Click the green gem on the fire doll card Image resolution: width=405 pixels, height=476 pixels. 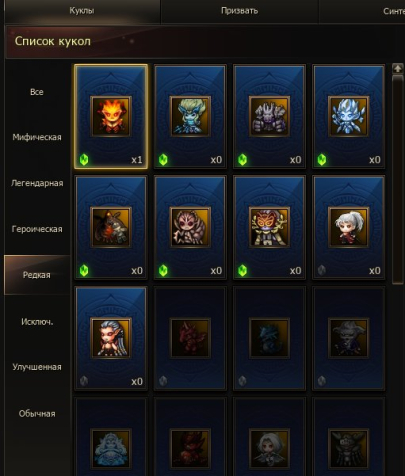84,160
